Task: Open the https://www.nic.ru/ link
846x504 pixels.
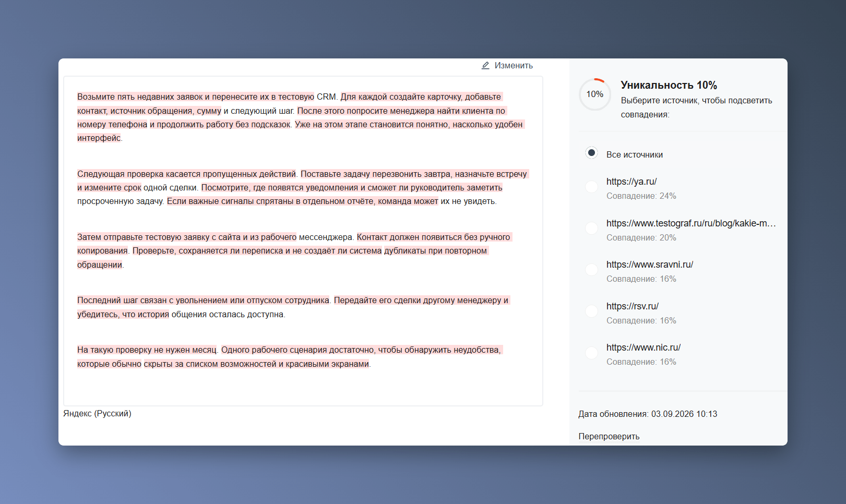Action: coord(643,347)
